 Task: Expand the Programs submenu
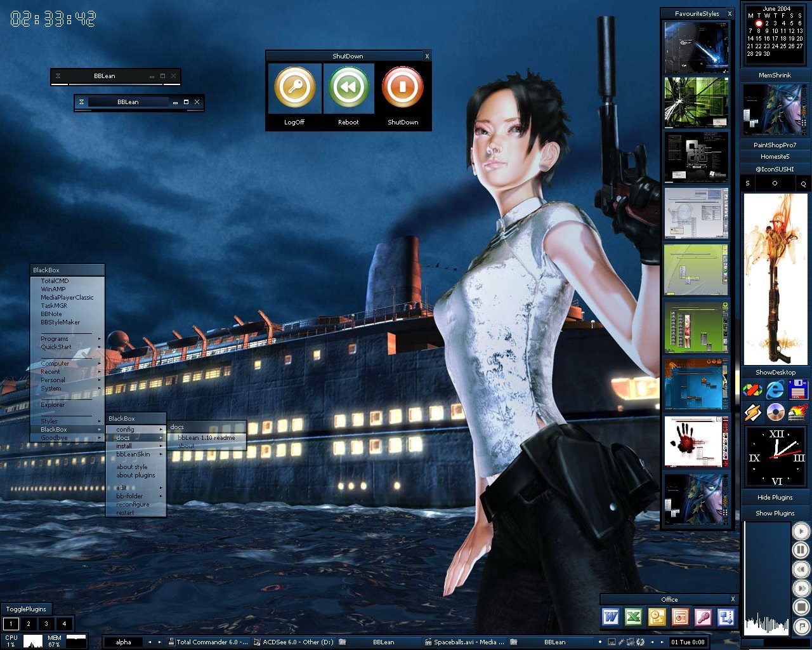click(x=67, y=339)
